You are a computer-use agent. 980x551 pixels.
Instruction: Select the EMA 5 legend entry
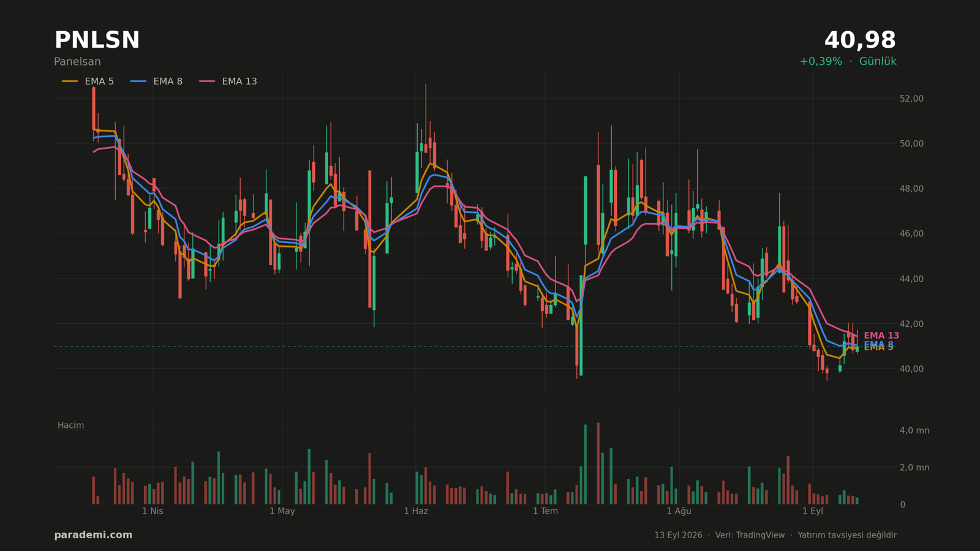click(88, 81)
